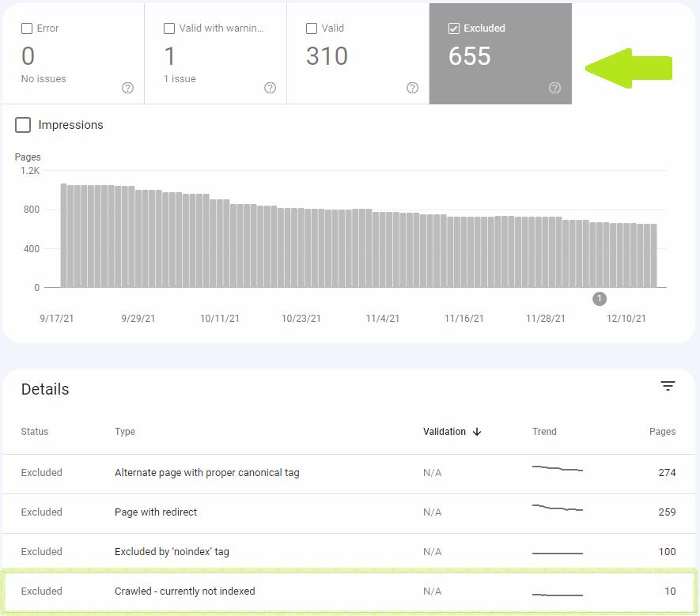The height and width of the screenshot is (616, 700).
Task: Click the Pages column header
Action: [662, 432]
